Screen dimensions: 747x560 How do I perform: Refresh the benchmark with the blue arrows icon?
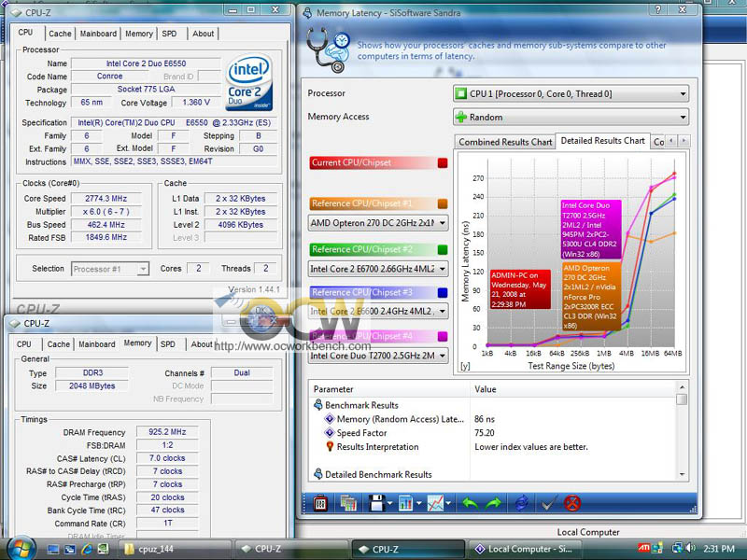[x=522, y=503]
